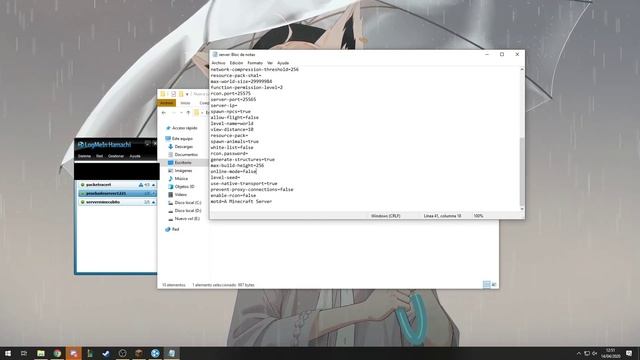Open Formato menu in Notepad
Screen dimensions: 640x360
point(255,63)
